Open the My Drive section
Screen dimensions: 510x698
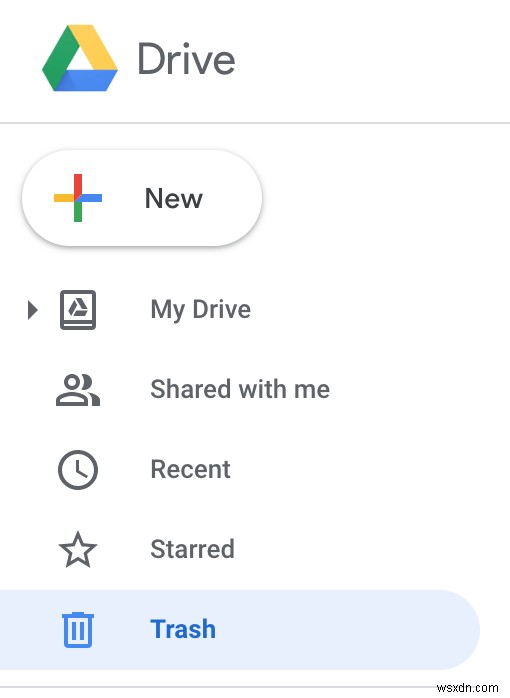[x=201, y=310]
